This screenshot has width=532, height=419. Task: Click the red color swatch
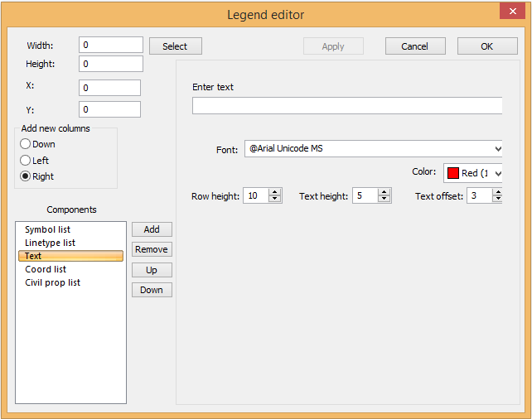453,173
